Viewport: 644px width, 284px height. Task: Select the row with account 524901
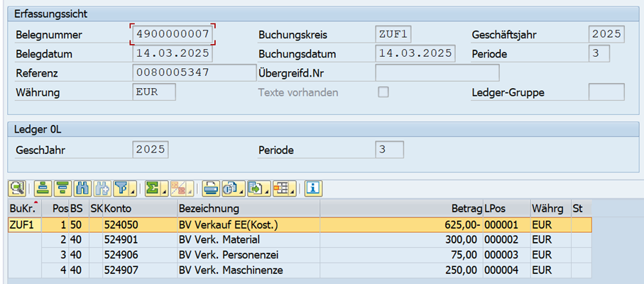[x=300, y=239]
